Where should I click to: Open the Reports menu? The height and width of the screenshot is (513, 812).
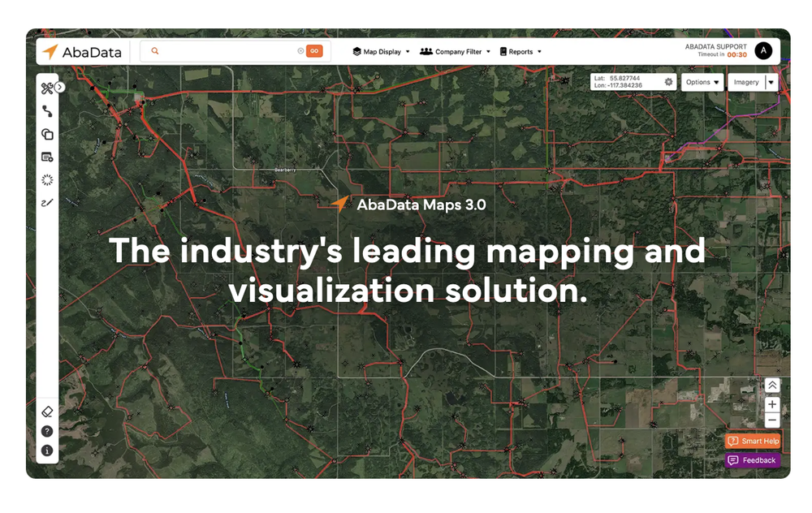pos(520,51)
